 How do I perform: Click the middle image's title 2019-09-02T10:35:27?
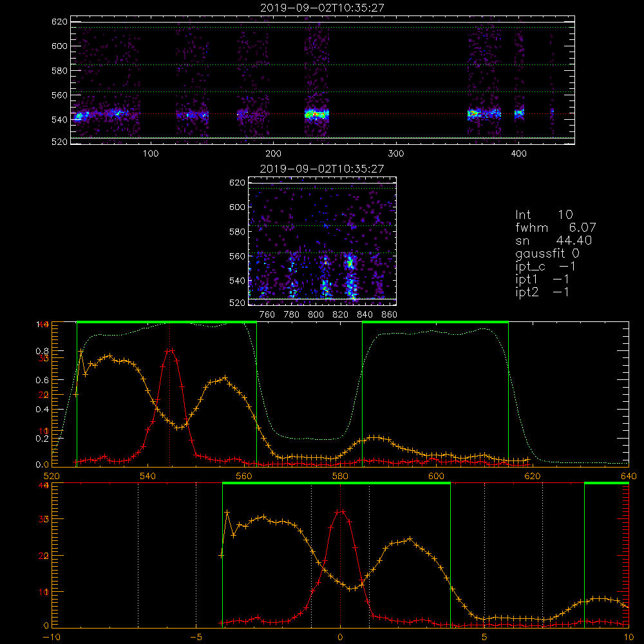pyautogui.click(x=323, y=169)
